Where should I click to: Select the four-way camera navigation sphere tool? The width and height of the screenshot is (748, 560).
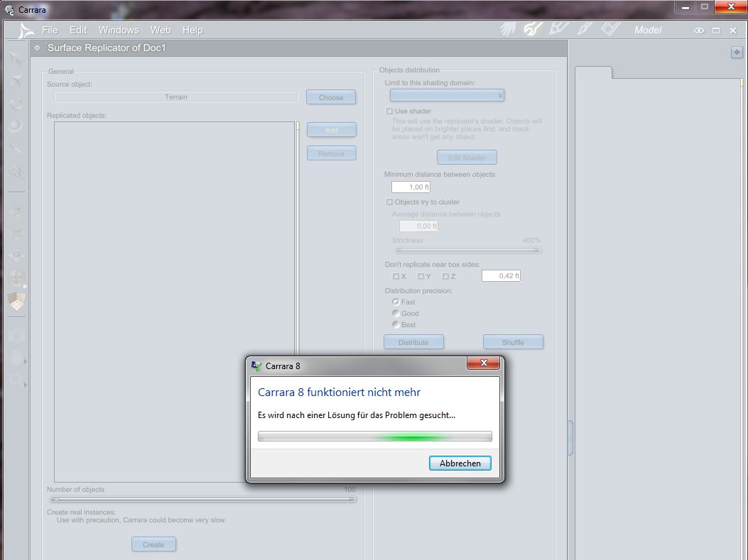click(17, 278)
